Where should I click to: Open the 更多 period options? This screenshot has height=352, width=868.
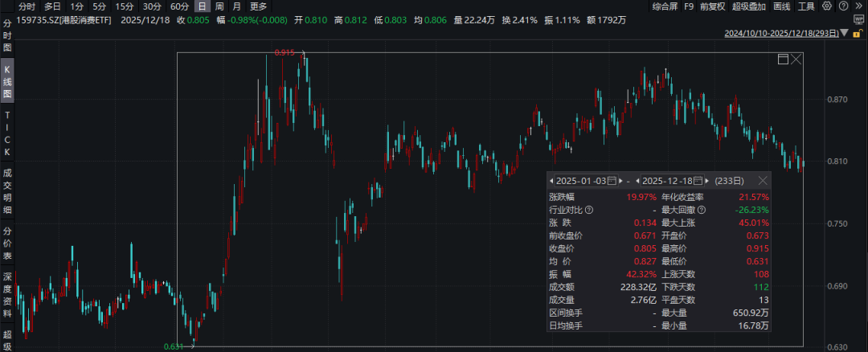tap(257, 6)
